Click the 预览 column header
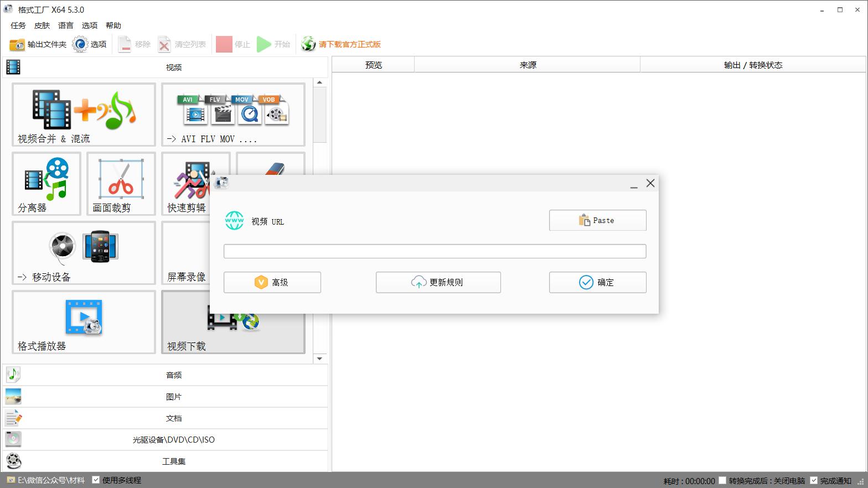868x488 pixels. 374,65
